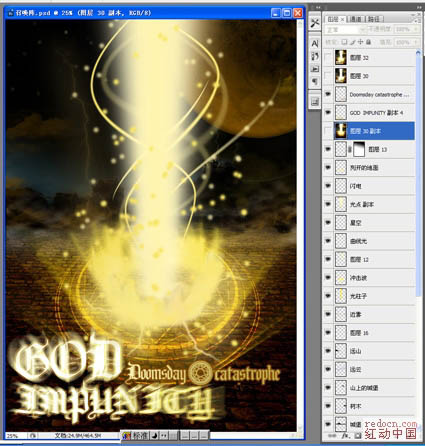425x446 pixels.
Task: Switch to the 路径 (Paths) tab
Action: (374, 19)
